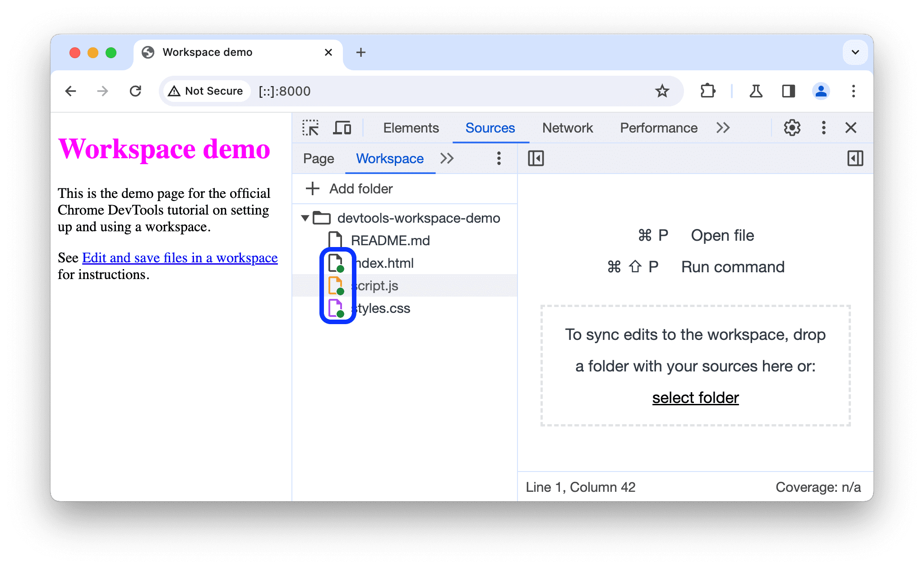Click the three-dot menu icon in Sources
Image resolution: width=924 pixels, height=568 pixels.
pos(499,158)
